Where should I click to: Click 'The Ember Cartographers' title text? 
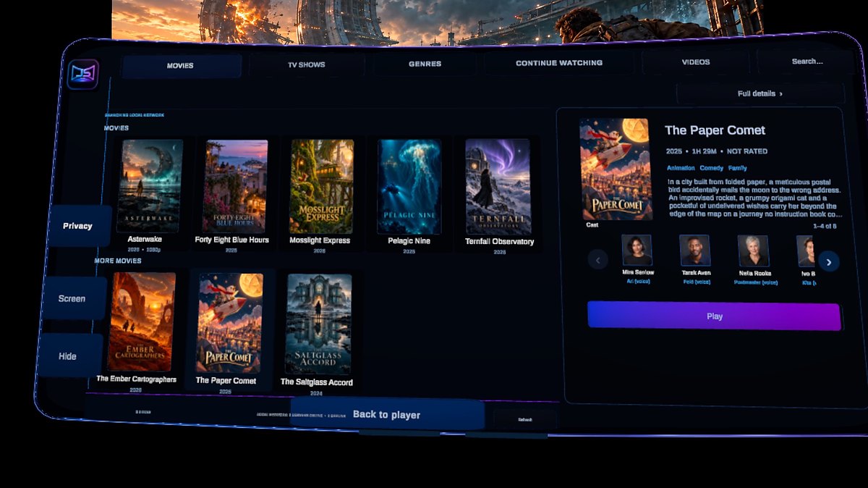click(136, 379)
